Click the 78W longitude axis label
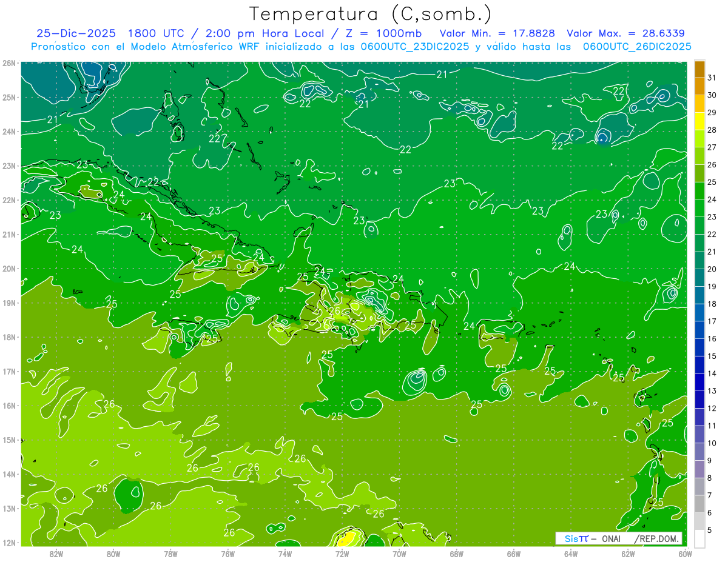The width and height of the screenshot is (728, 562). [x=170, y=554]
